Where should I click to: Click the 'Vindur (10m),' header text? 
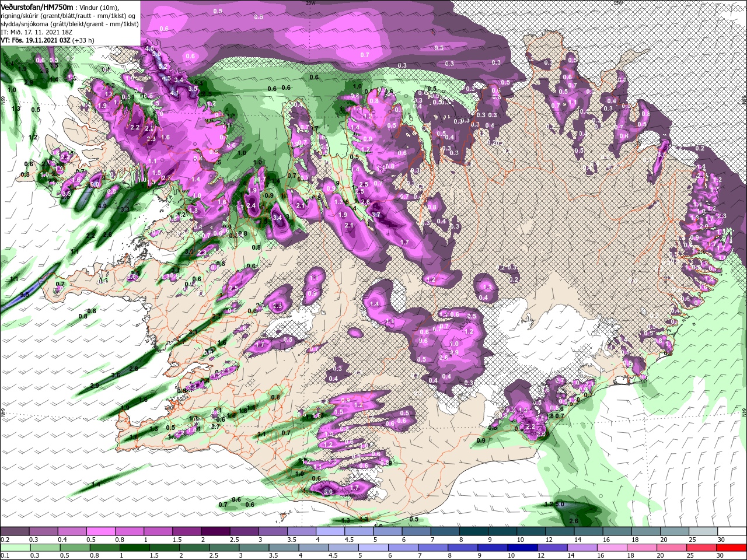(x=99, y=7)
